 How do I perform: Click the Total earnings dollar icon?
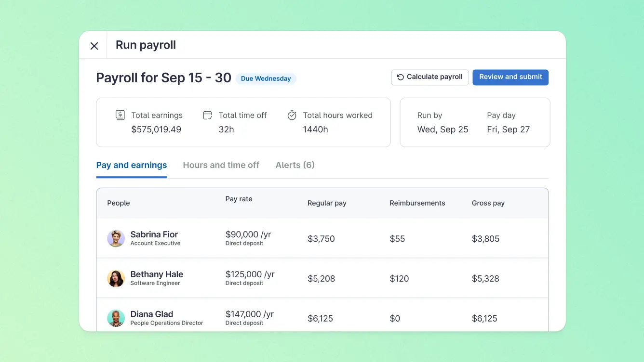pos(120,115)
